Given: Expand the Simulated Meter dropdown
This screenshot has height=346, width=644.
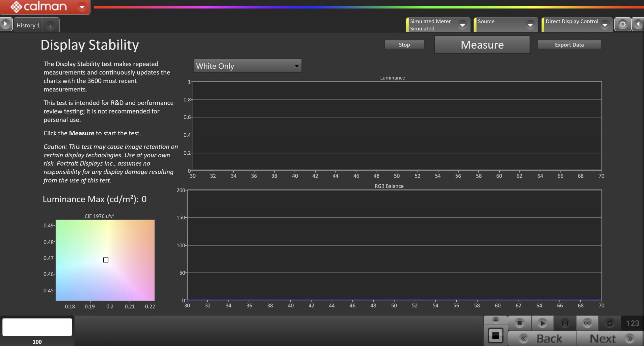Looking at the screenshot, I should pos(462,25).
